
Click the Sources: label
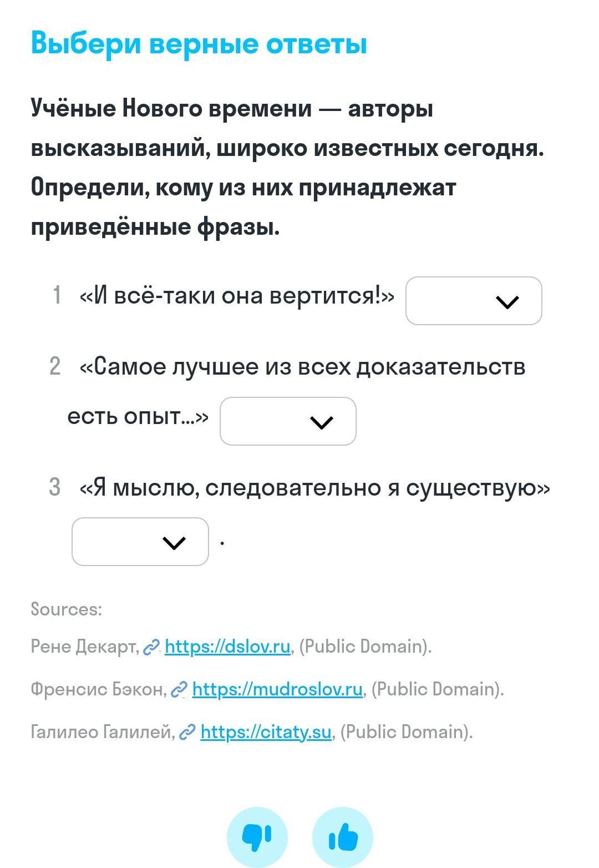(67, 609)
